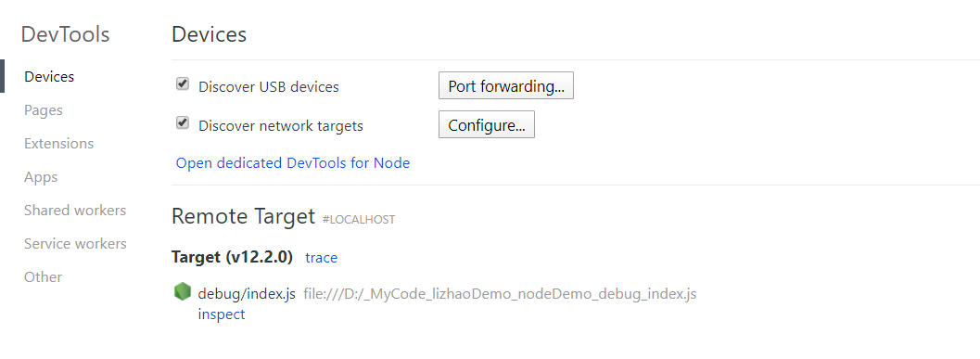Inspect the debug/index.js target

coord(222,314)
